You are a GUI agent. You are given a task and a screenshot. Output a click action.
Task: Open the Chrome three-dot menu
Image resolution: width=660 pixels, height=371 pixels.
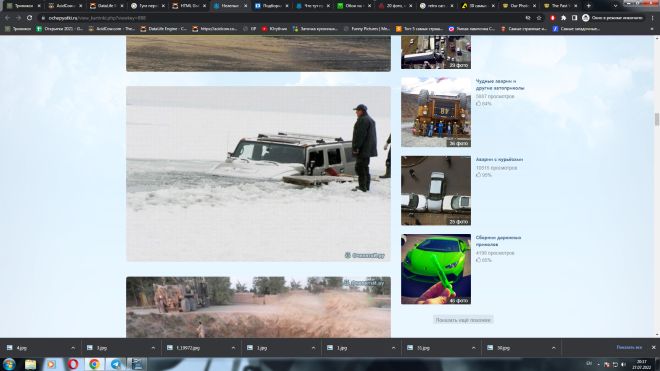(x=652, y=18)
